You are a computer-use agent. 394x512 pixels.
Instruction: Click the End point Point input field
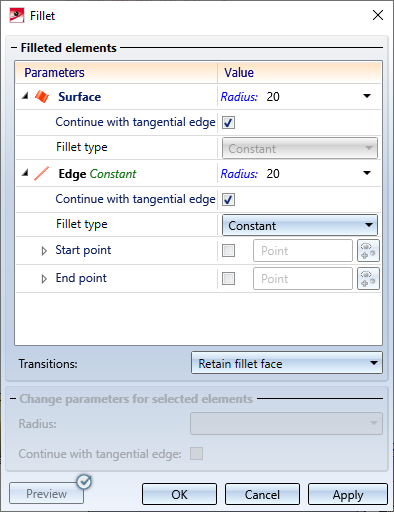click(x=303, y=279)
